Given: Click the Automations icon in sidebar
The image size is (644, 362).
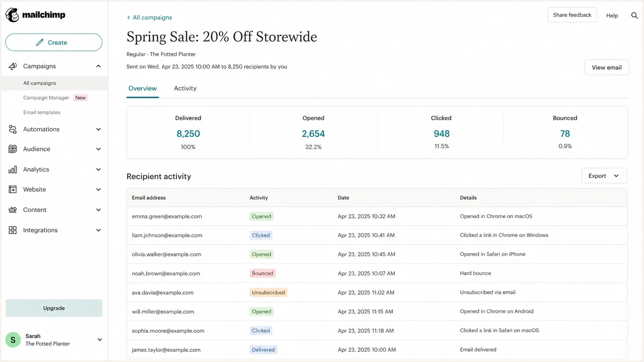Looking at the screenshot, I should pyautogui.click(x=13, y=129).
